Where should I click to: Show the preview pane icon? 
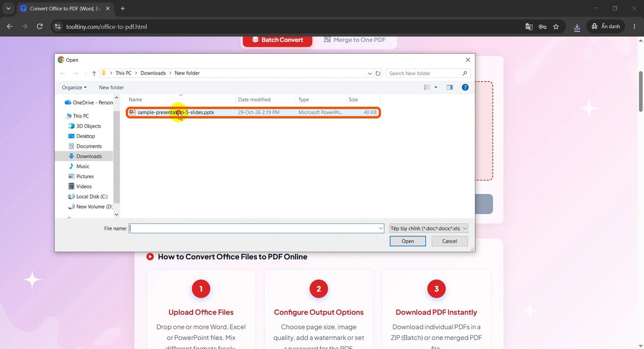click(450, 87)
